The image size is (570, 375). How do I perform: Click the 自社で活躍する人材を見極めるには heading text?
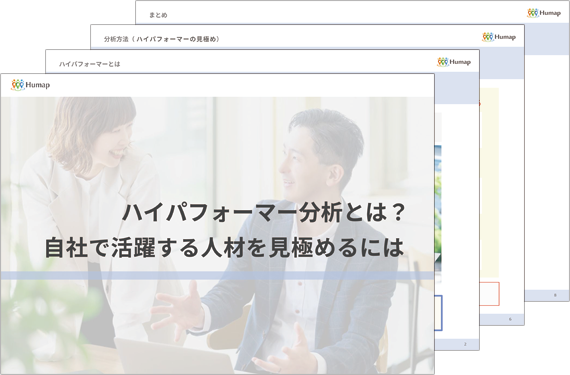[x=224, y=247]
